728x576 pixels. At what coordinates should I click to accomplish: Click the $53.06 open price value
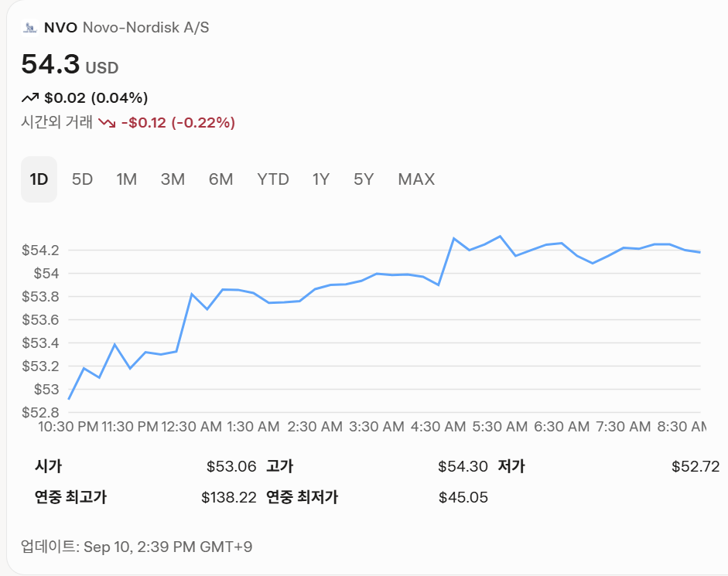click(231, 466)
